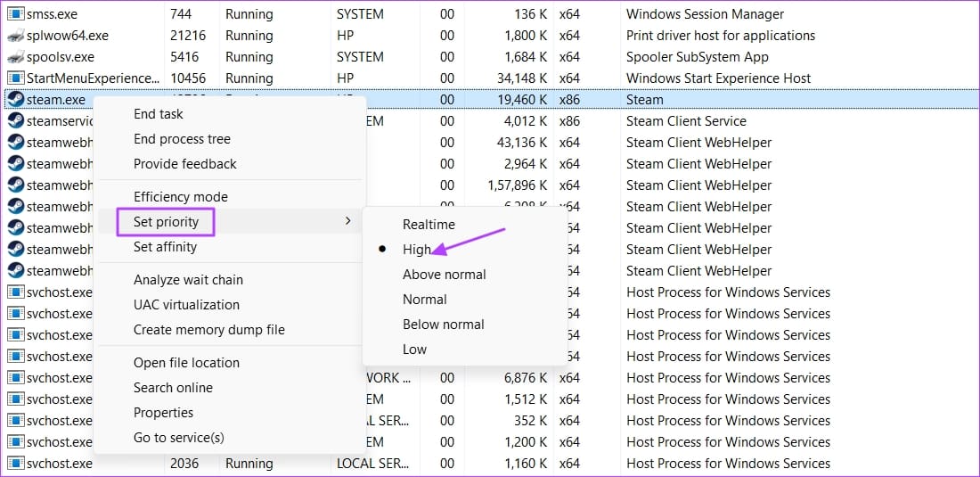Click PID 5416 cell
This screenshot has height=477, width=980.
point(184,57)
